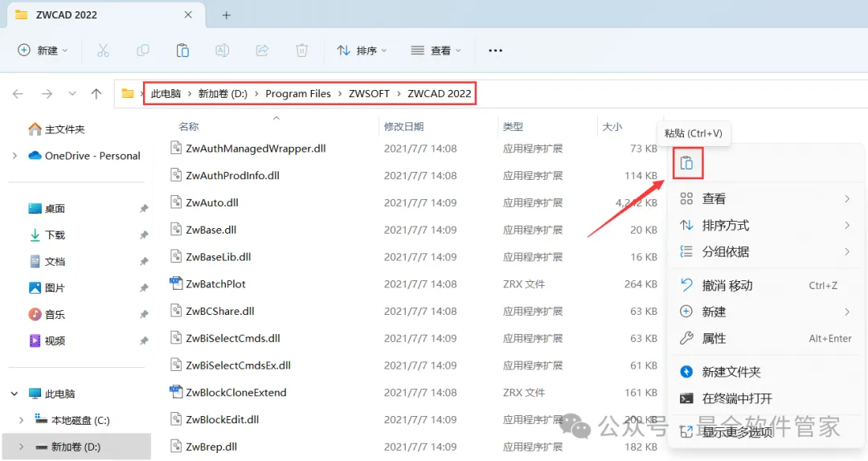Screen dimensions: 868x461
Task: Open the 新建 dropdown in toolbar
Action: coord(43,51)
